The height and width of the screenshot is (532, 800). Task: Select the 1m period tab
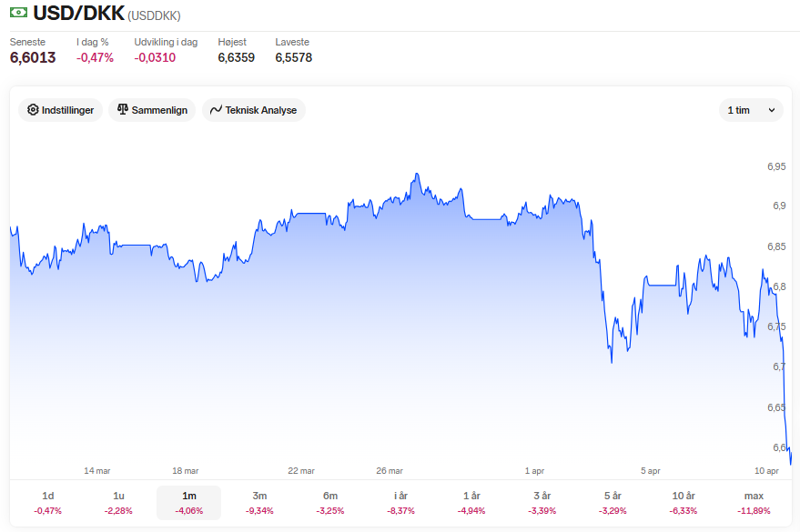188,502
